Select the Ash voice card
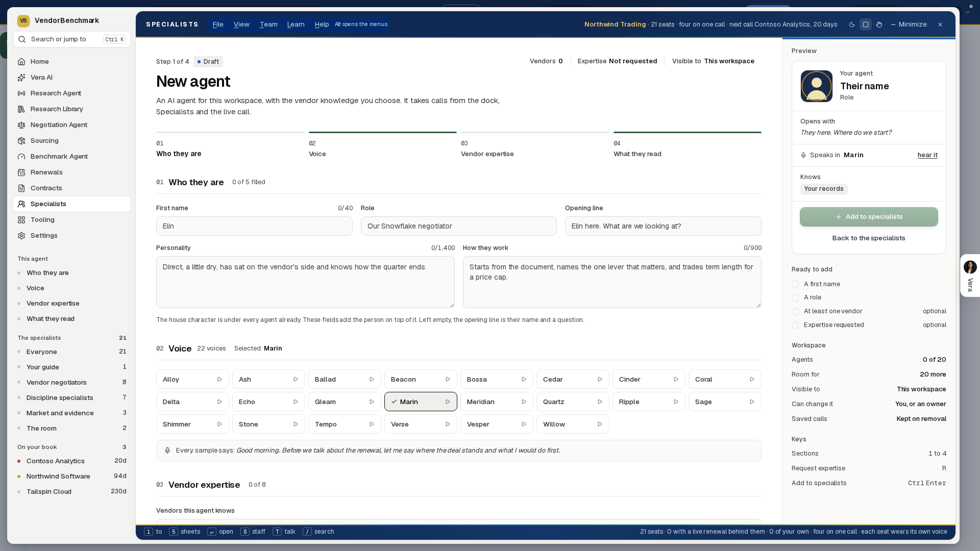980x551 pixels. click(x=268, y=380)
